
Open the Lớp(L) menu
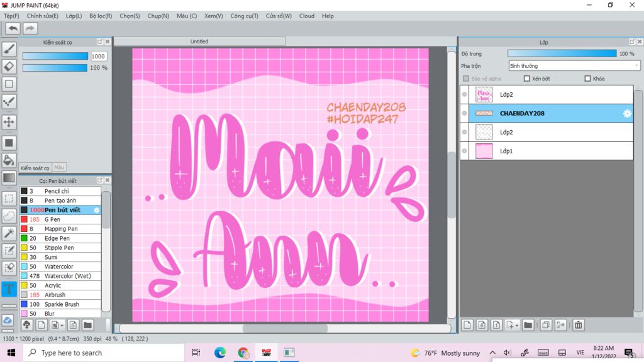point(74,16)
